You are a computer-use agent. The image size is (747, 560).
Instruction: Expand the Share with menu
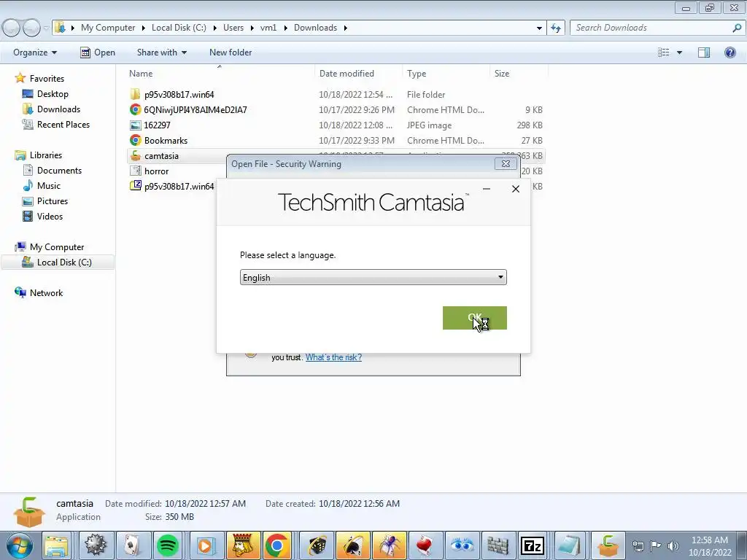click(161, 52)
